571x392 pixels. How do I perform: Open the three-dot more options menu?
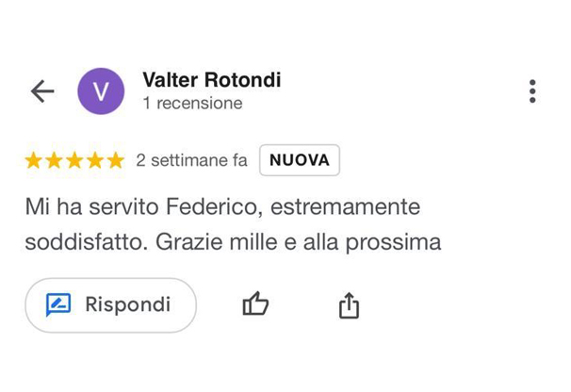pyautogui.click(x=532, y=91)
